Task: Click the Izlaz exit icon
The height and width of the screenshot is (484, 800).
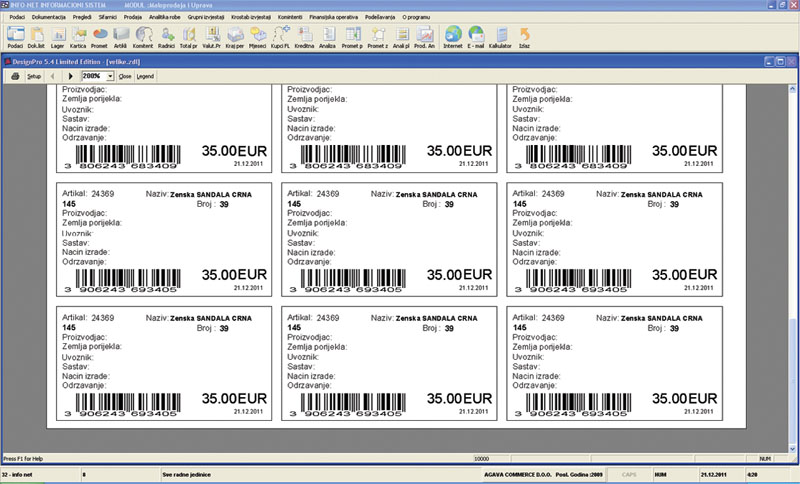Action: coord(524,37)
